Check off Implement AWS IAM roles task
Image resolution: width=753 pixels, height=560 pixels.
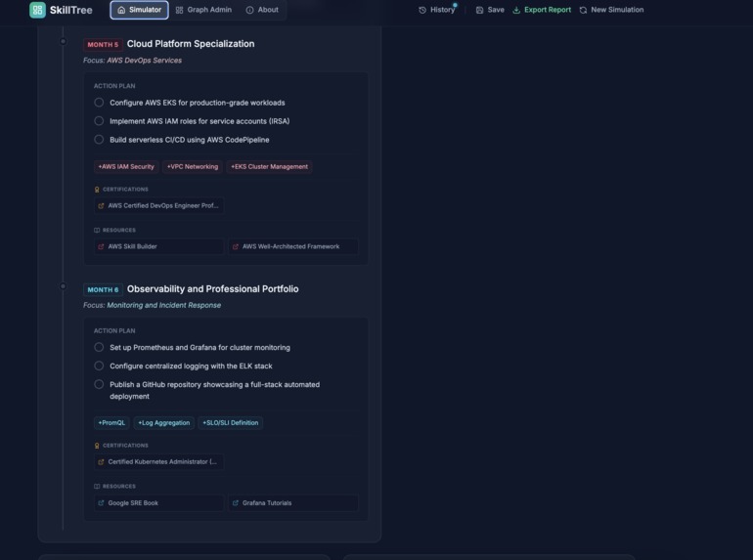(x=99, y=121)
